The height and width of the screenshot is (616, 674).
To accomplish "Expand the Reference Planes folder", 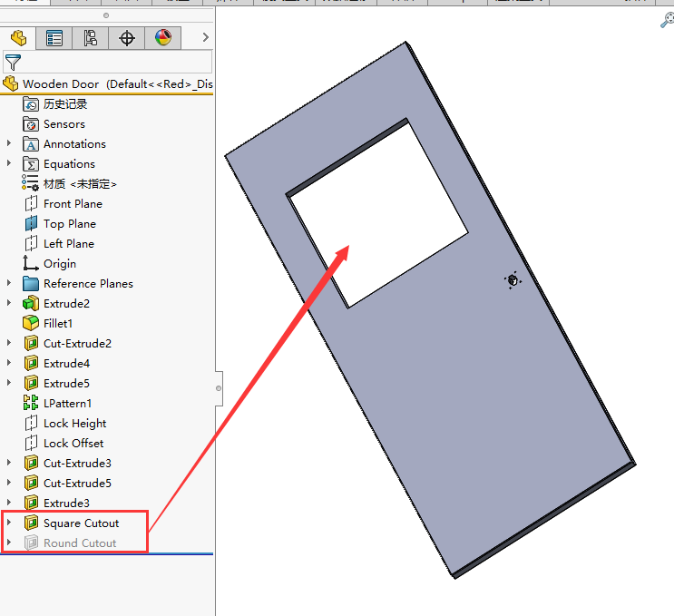I will pos(10,284).
